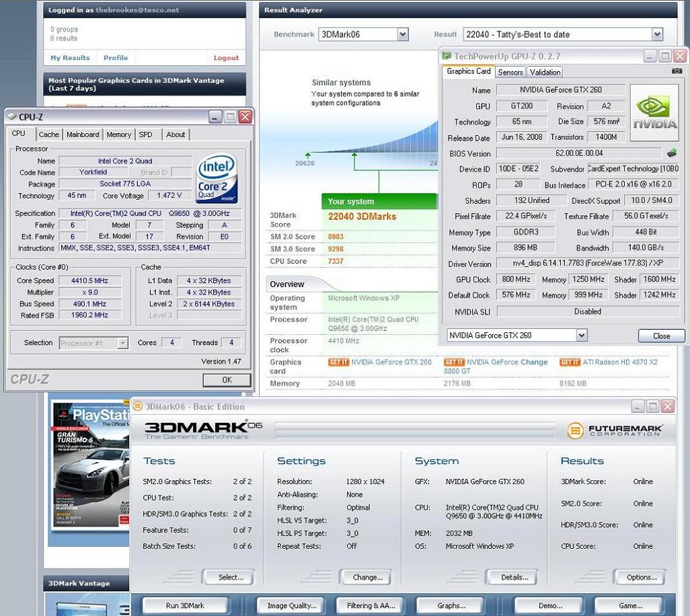Maximize the 3DMark06 window
The height and width of the screenshot is (616, 690).
click(652, 406)
